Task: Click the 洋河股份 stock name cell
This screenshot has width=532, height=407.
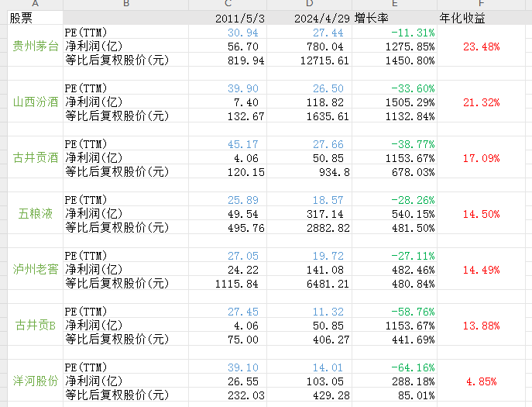Action: click(36, 381)
